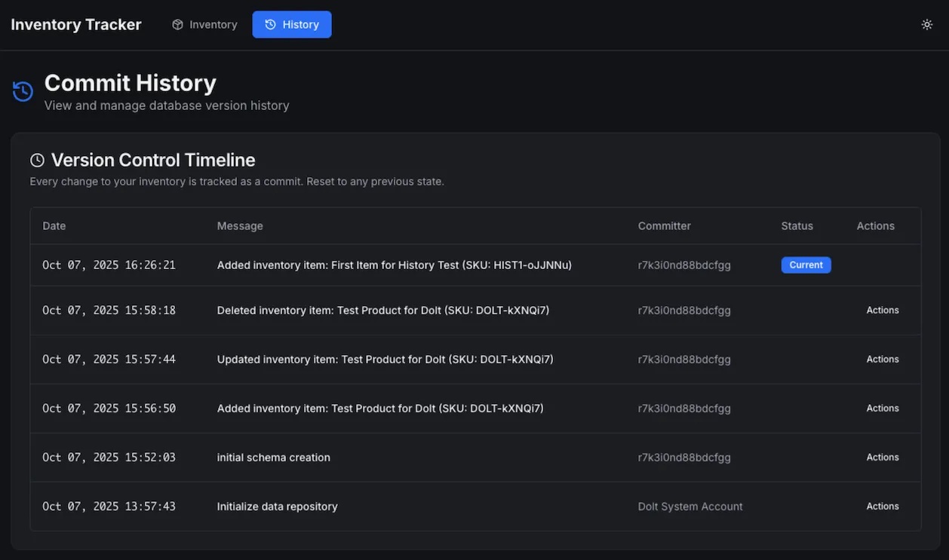Click the Message column header
The height and width of the screenshot is (560, 949).
[240, 226]
